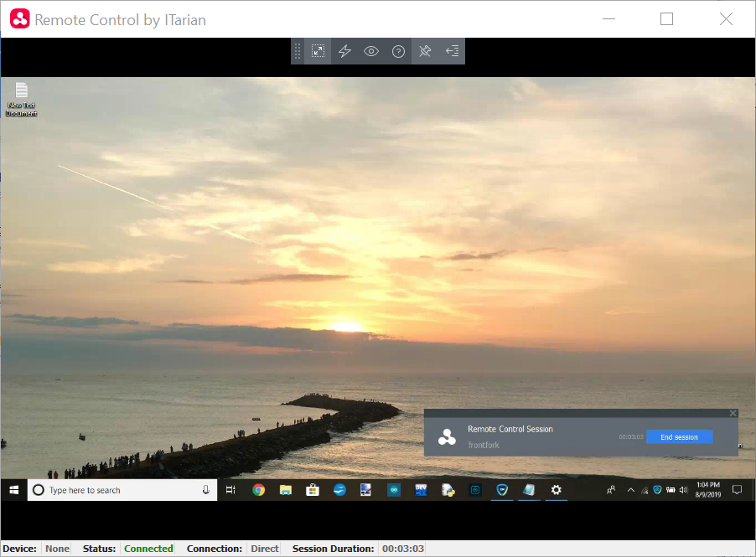Click the Direct connection value
756x557 pixels.
point(265,549)
